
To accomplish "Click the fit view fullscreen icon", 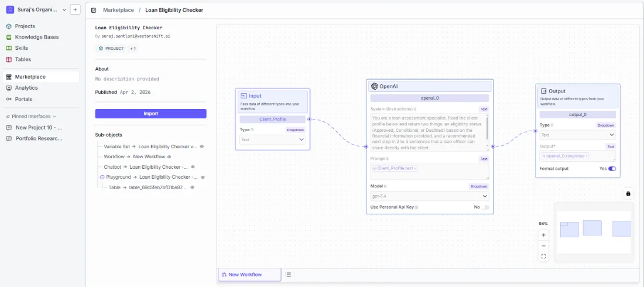I will pos(543,257).
